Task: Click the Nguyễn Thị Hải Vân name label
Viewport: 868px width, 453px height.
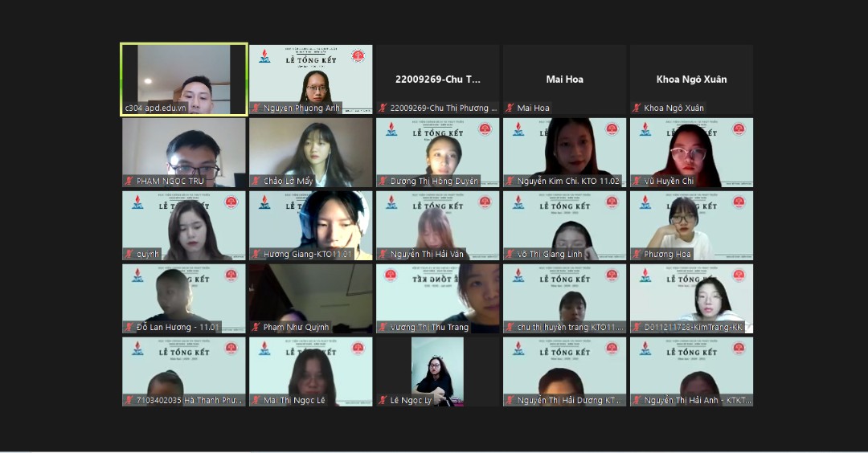Action: (x=428, y=255)
